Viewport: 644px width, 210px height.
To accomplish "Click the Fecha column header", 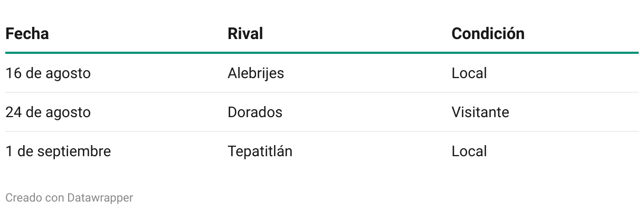I will click(27, 34).
